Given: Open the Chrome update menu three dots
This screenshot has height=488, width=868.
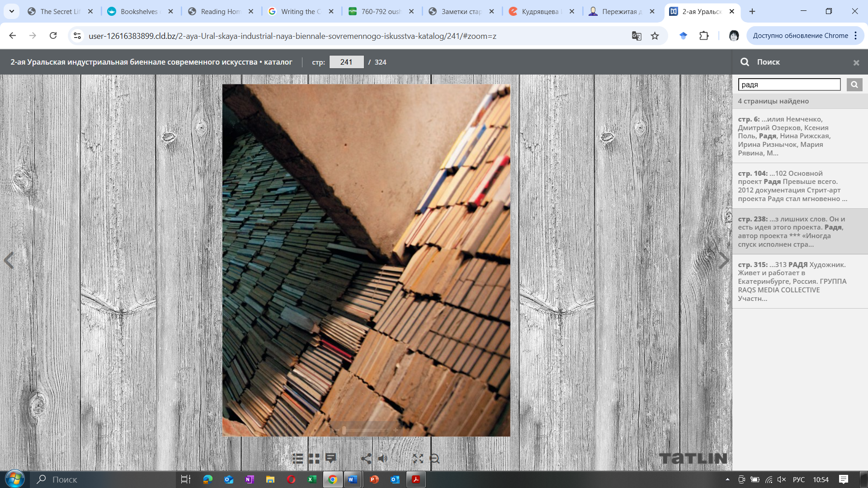Looking at the screenshot, I should tap(856, 36).
